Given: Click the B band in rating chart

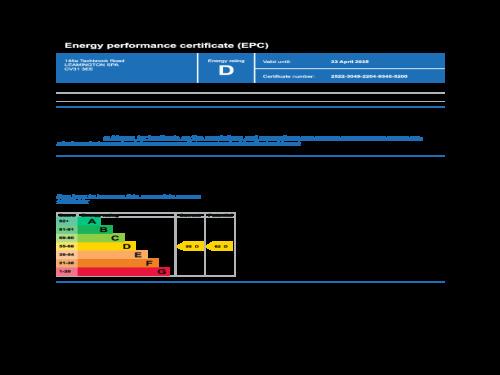Looking at the screenshot, I should [95, 229].
